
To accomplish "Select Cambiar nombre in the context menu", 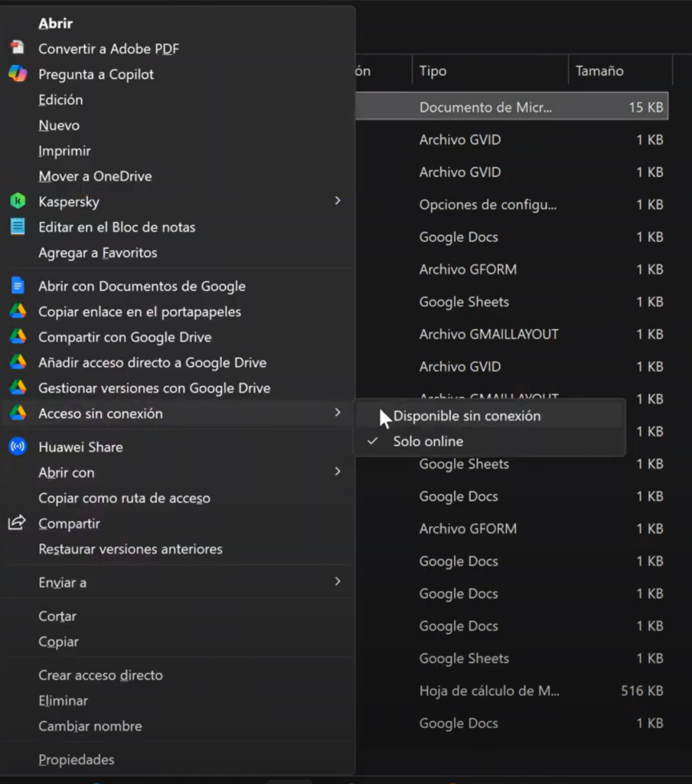I will (90, 726).
